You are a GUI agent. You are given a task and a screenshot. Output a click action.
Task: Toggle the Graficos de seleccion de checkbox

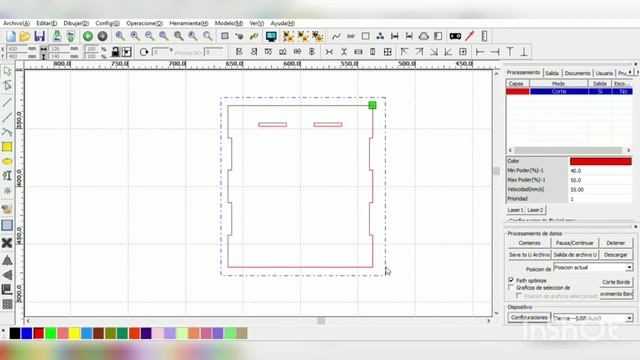[511, 287]
